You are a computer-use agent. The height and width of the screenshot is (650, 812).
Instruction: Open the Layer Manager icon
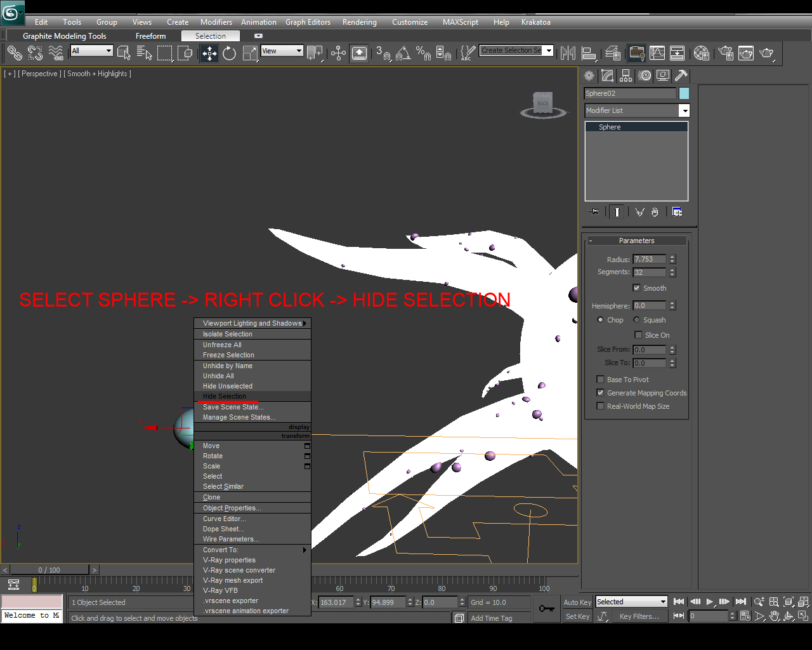point(613,53)
